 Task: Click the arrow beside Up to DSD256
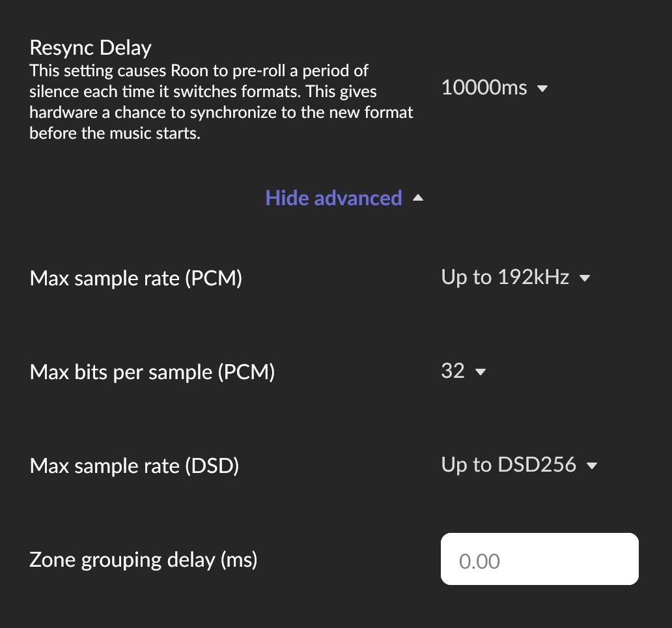(591, 466)
